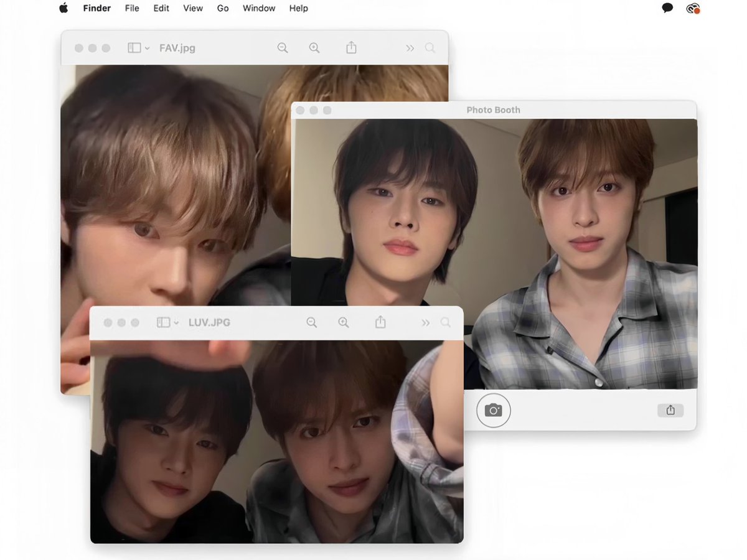This screenshot has width=747, height=560.
Task: Click the Photo Booth title bar text
Action: [493, 110]
